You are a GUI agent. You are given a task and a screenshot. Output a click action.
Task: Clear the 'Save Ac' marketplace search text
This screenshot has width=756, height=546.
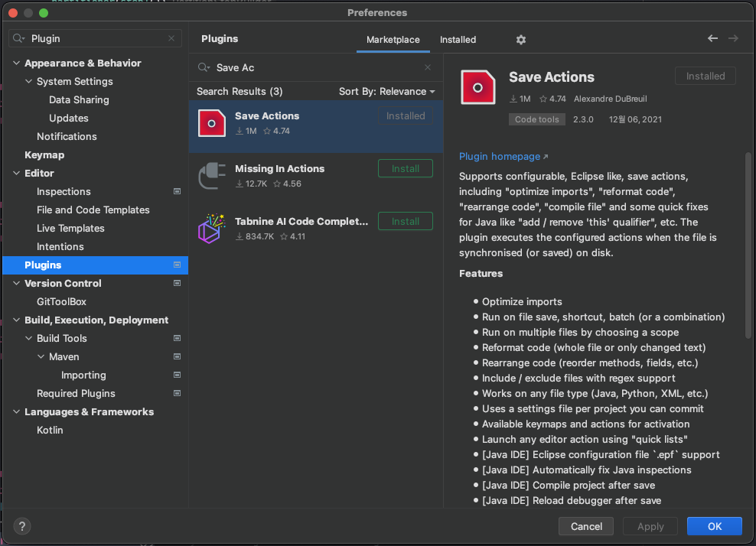point(428,67)
